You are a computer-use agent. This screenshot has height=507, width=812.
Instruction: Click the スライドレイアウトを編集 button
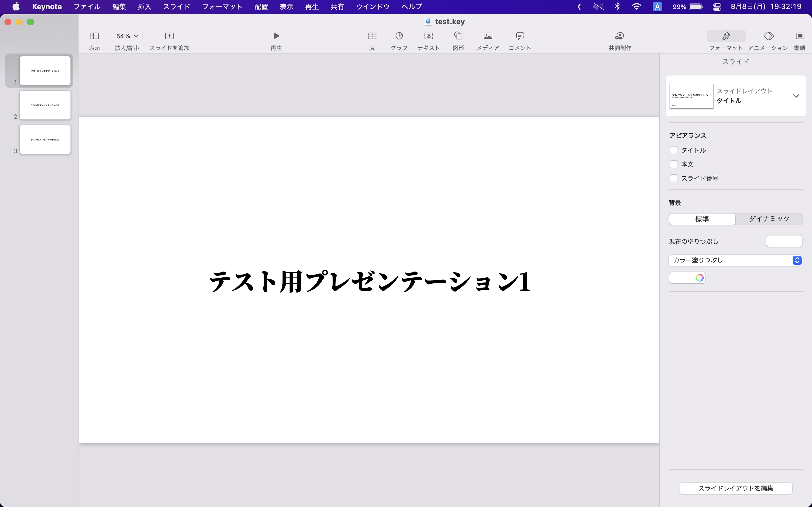[736, 488]
